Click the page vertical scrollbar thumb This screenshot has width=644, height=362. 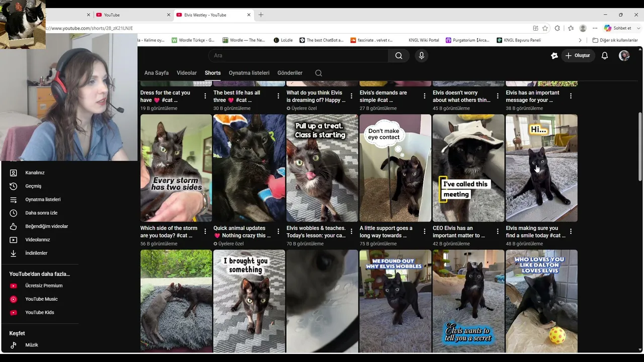click(x=640, y=146)
